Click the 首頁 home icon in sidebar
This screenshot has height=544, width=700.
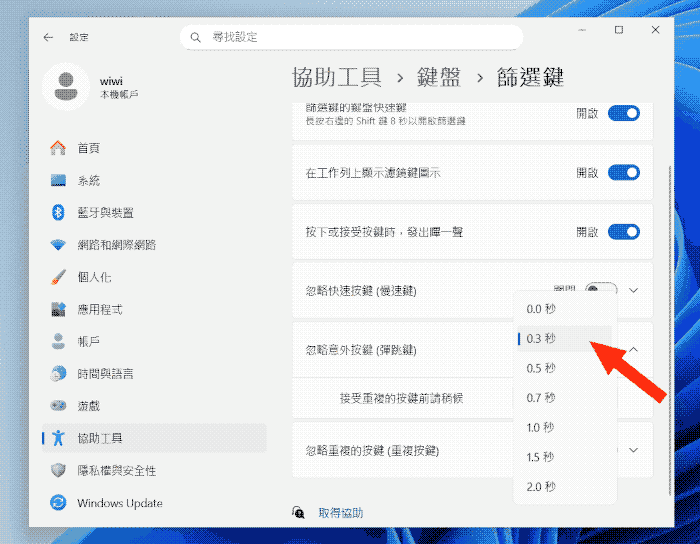click(x=59, y=148)
